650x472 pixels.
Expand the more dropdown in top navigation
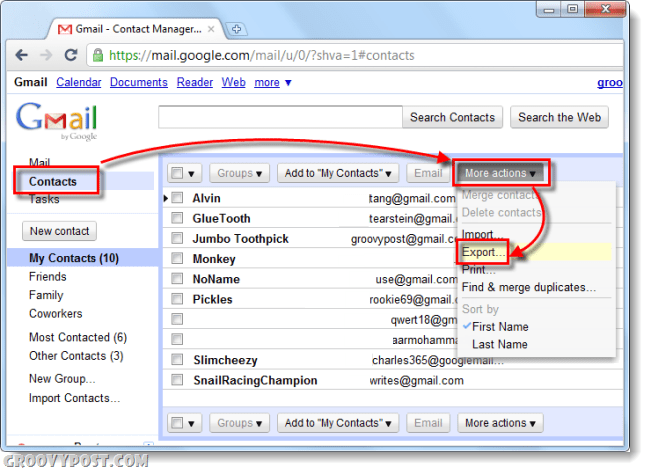click(272, 82)
